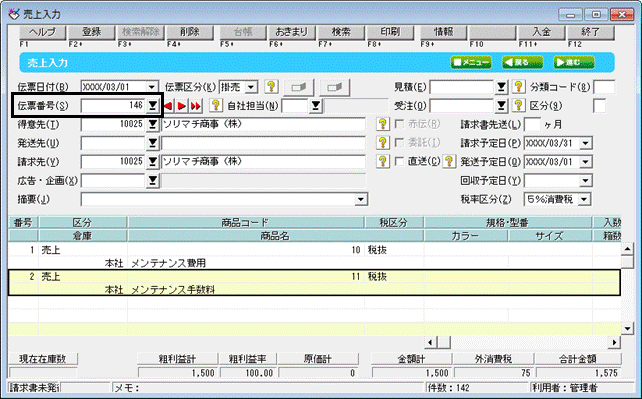Click the 伝票番号 input field
The width and height of the screenshot is (642, 399).
(113, 106)
